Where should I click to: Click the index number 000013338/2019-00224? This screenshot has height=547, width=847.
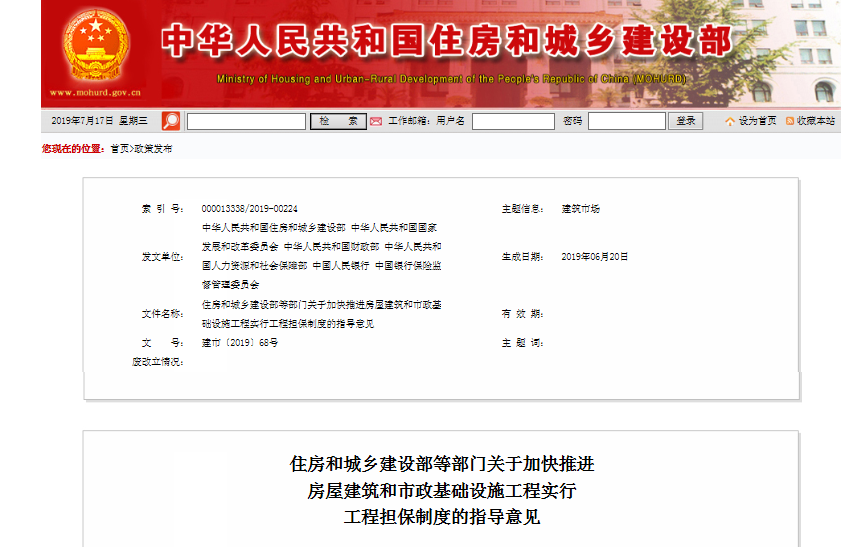(249, 209)
